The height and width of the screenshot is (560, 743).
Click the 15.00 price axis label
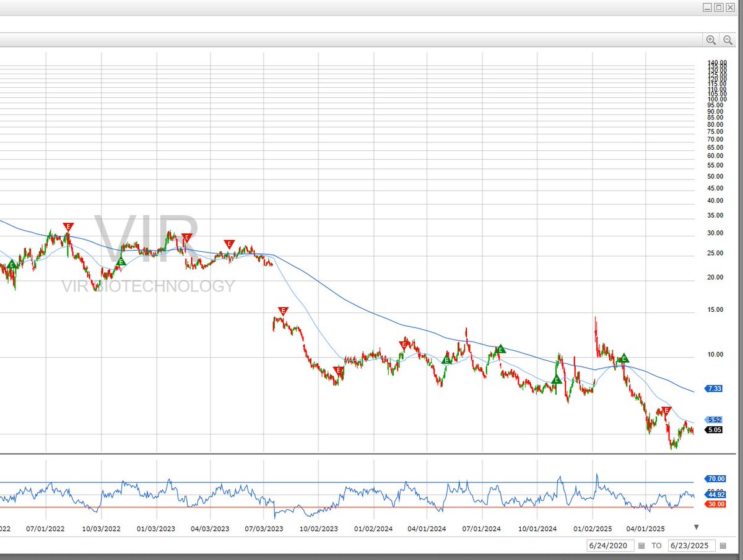pyautogui.click(x=715, y=309)
